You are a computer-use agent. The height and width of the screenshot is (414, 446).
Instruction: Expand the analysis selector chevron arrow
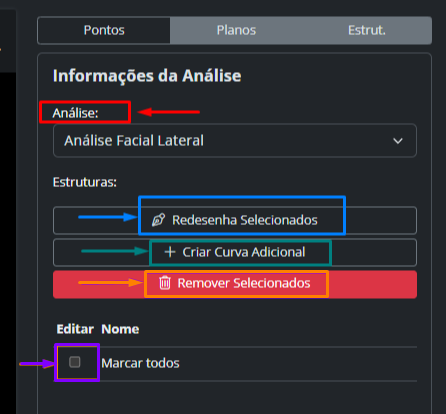click(398, 141)
